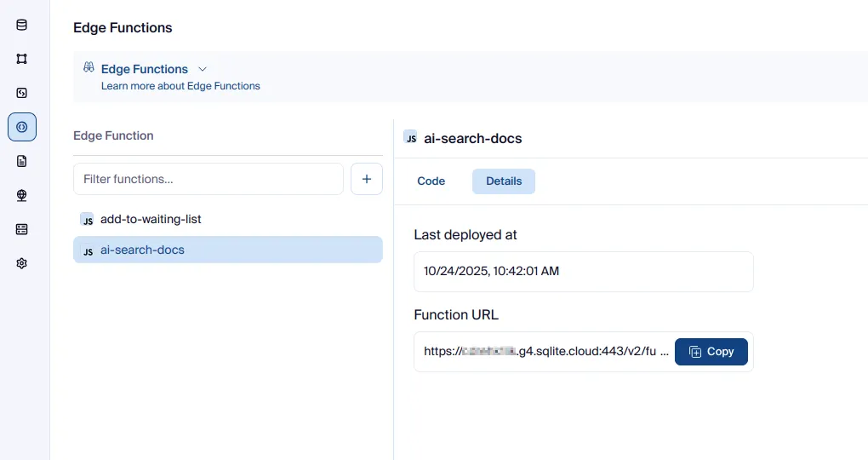Select the add-to-waiting-list function
Screen dimensions: 868x460
(151, 219)
